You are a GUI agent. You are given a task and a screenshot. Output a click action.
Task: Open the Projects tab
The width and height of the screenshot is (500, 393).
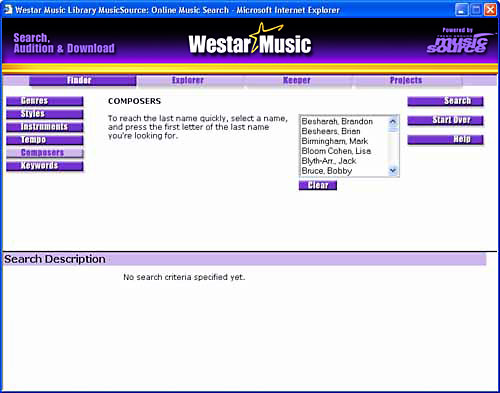tap(406, 80)
